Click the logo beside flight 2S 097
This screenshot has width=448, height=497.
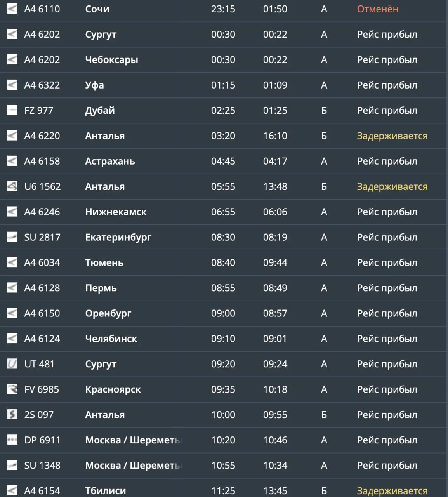click(12, 415)
